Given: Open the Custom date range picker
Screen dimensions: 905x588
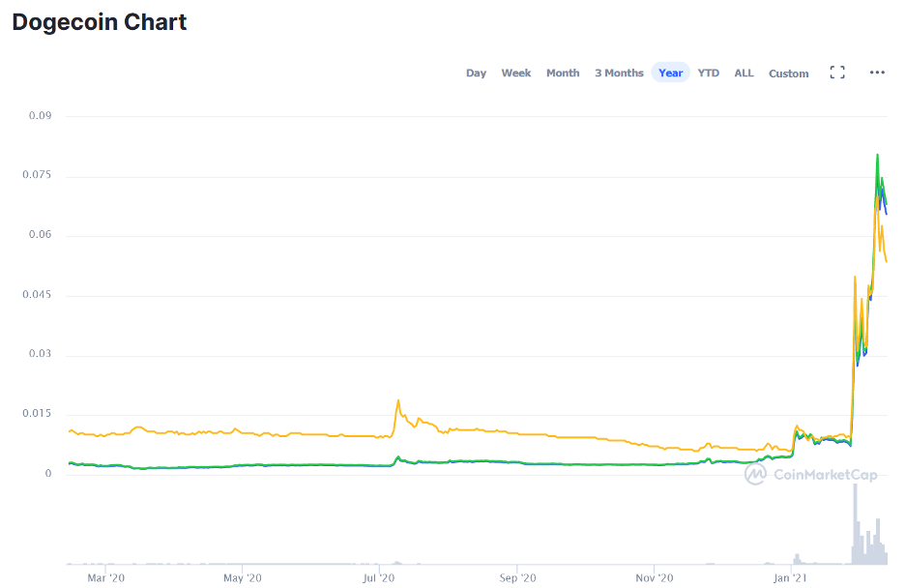Looking at the screenshot, I should tap(788, 73).
